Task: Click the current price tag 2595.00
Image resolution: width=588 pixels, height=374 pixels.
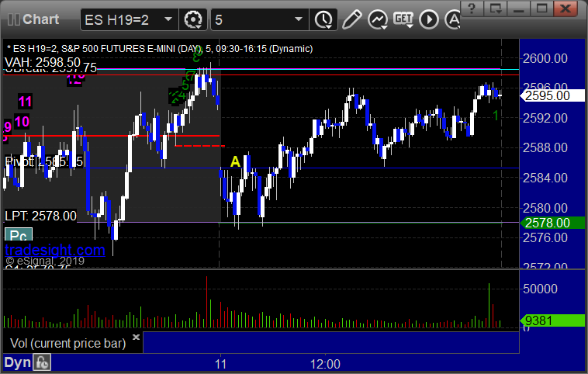Action: (552, 95)
